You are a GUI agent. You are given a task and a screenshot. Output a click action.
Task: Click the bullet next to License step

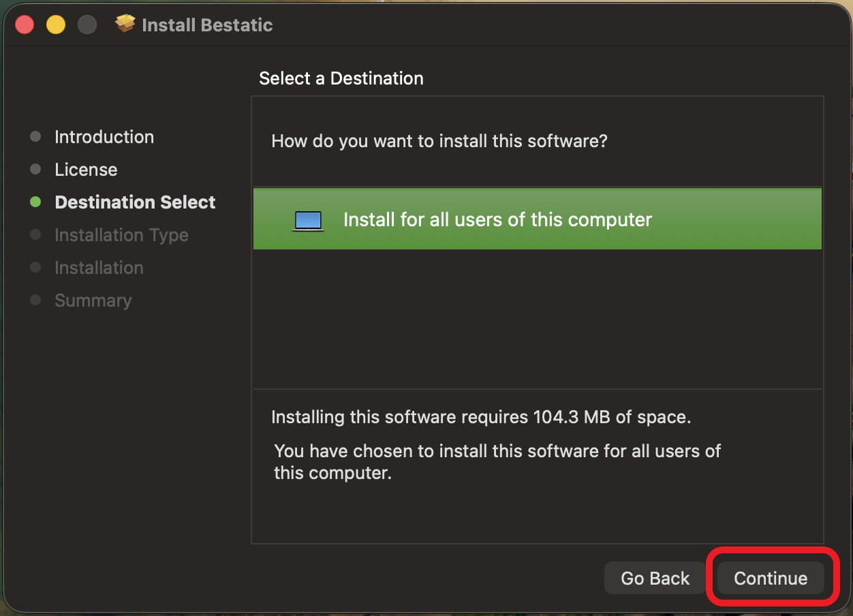[x=35, y=170]
